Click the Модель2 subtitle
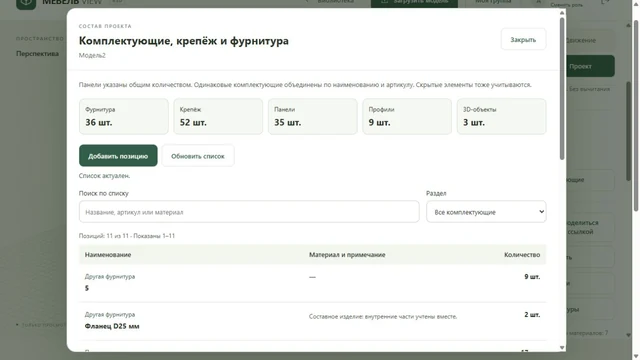 point(92,56)
